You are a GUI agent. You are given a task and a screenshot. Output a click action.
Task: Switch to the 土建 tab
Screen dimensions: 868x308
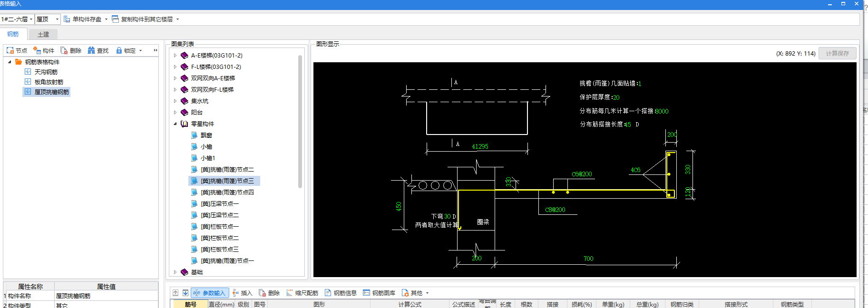point(43,34)
